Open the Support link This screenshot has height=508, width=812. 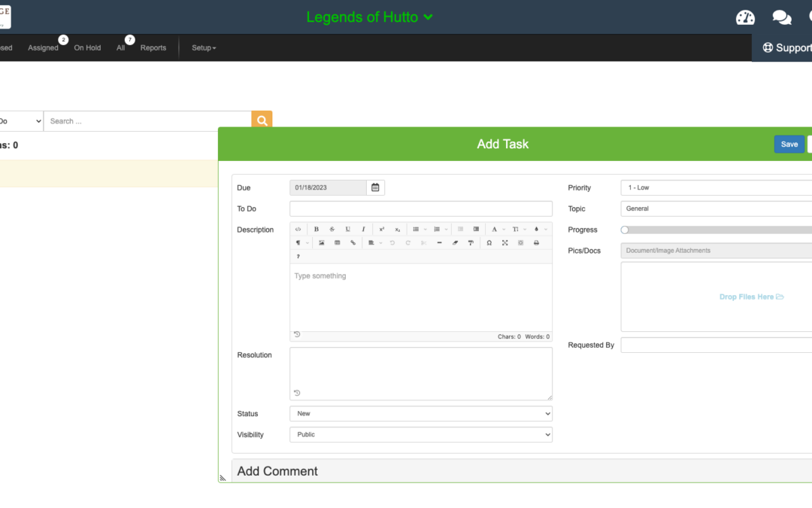(x=786, y=47)
